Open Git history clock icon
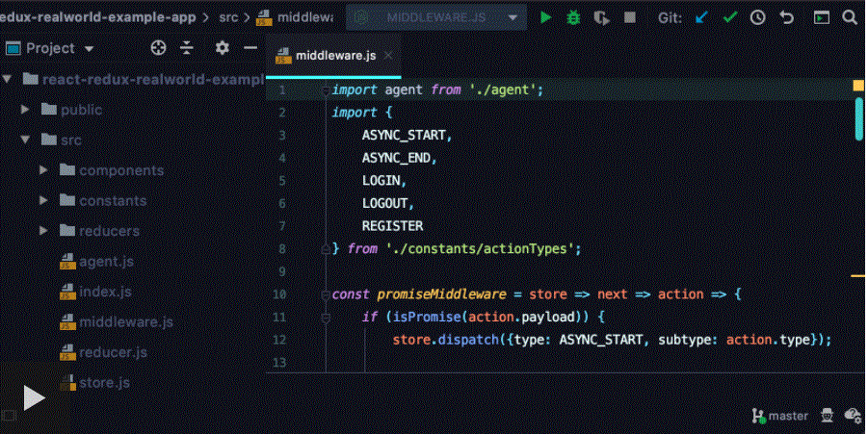 click(758, 17)
